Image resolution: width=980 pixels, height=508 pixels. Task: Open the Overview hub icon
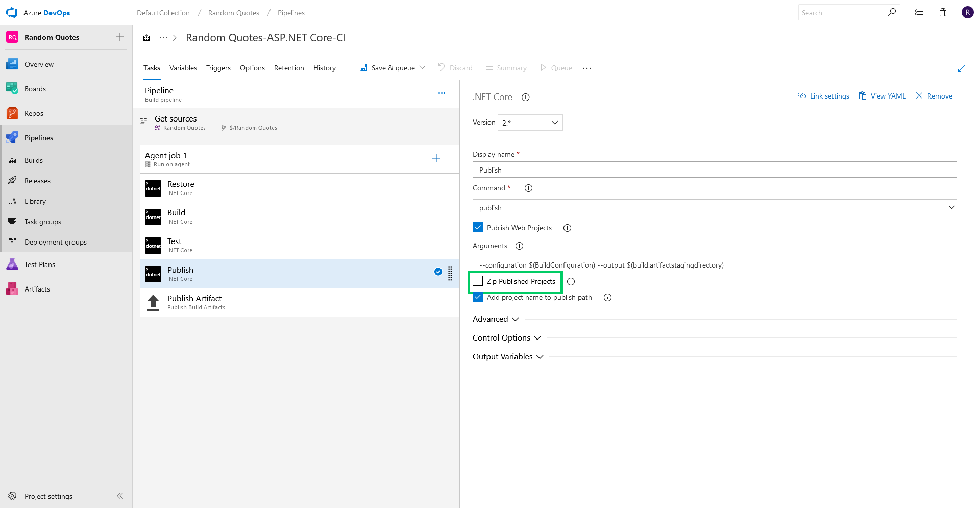pos(12,64)
